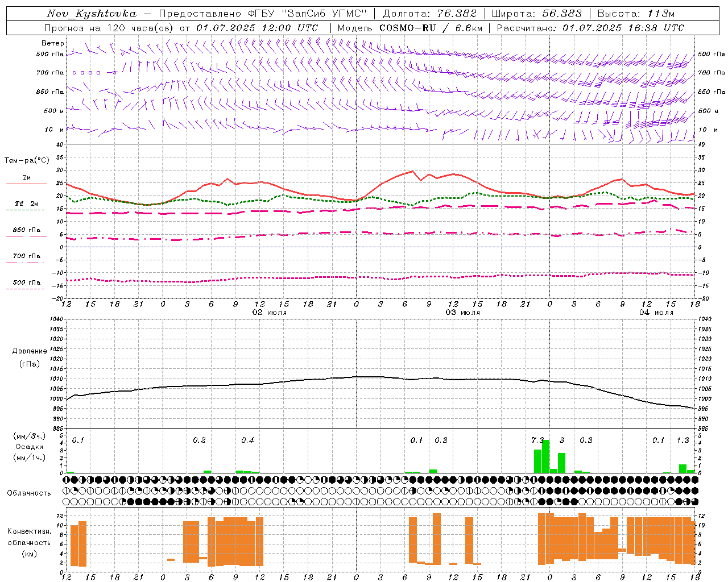
Task: Click the text Прогноз на 120 часа(ов)
Action: (x=109, y=28)
